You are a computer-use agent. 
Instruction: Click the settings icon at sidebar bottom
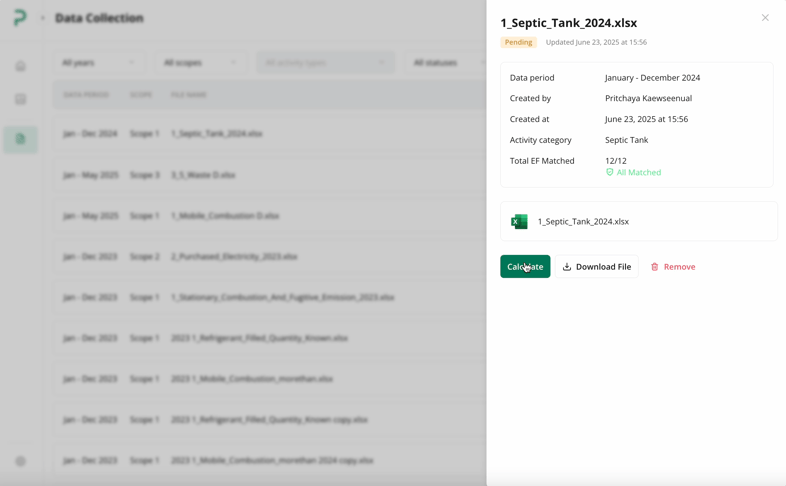pyautogui.click(x=20, y=461)
